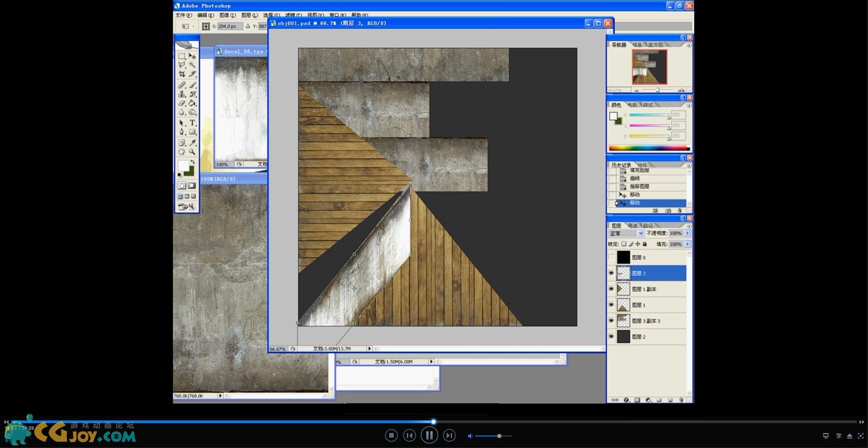Open Layers panel options menu arrow
Screen dimensions: 868x448
pyautogui.click(x=689, y=226)
